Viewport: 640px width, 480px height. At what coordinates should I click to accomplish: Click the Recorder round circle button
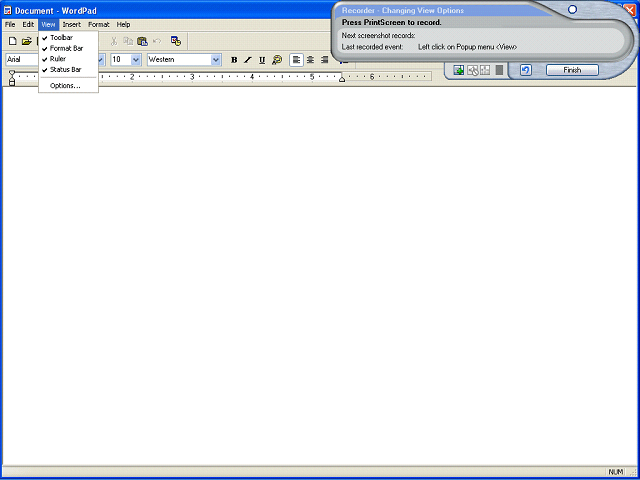click(573, 9)
